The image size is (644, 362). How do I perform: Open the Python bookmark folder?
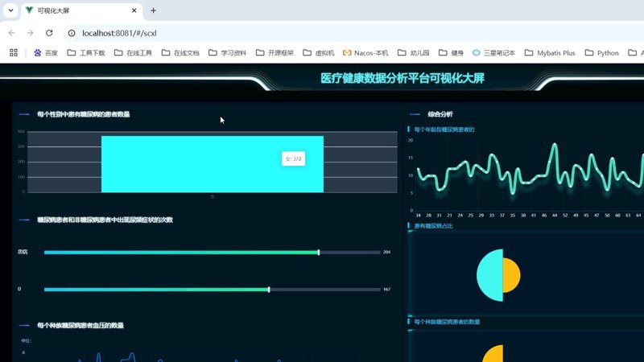coord(601,53)
